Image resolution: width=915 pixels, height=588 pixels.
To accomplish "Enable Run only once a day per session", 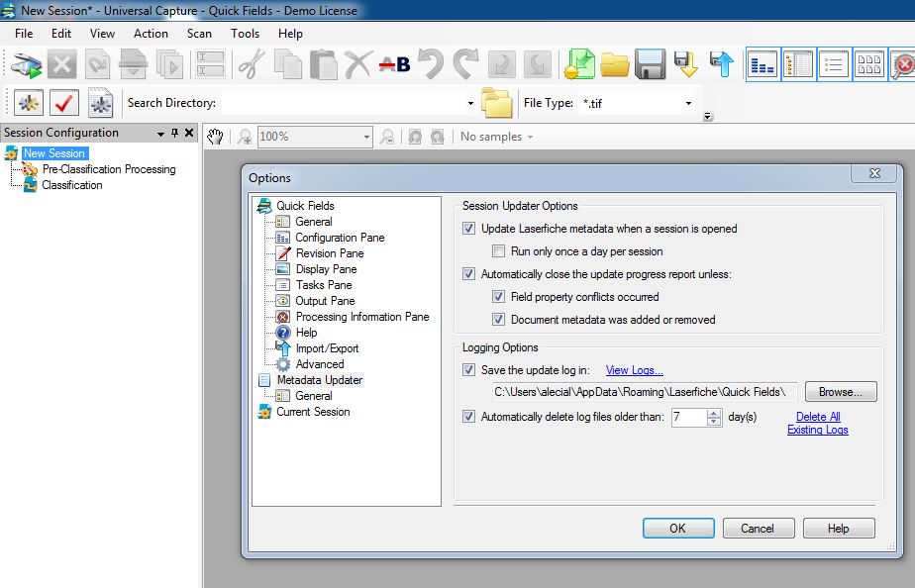I will point(498,251).
